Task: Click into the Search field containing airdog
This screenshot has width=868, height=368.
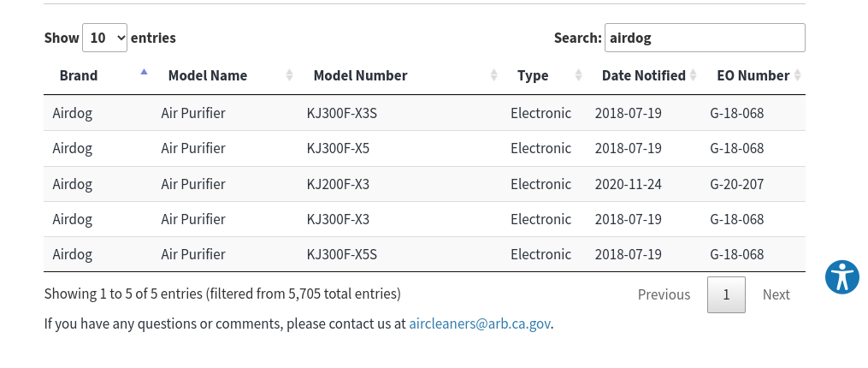Action: pyautogui.click(x=705, y=38)
